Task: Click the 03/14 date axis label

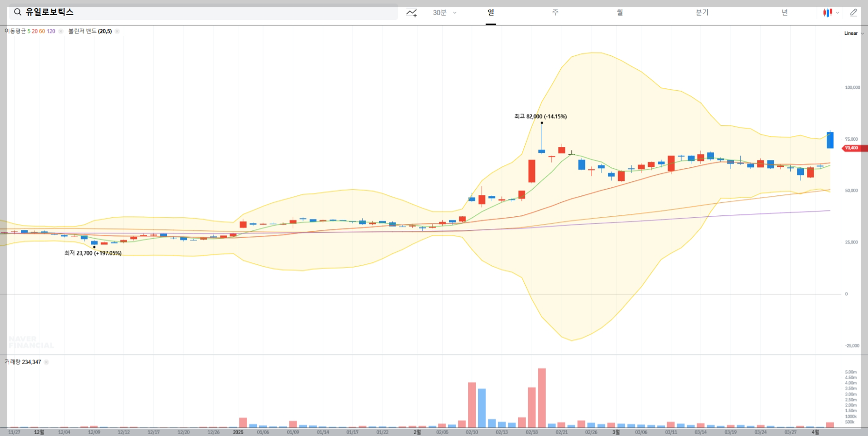Action: tap(701, 432)
